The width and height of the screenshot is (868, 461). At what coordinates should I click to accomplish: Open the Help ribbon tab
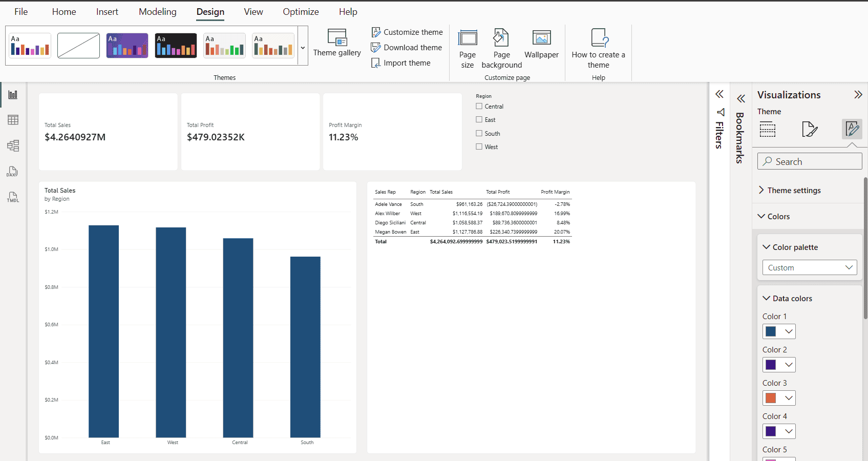(x=348, y=12)
